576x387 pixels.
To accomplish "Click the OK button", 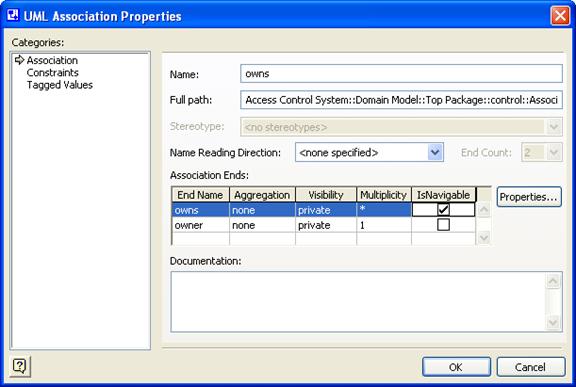I will pyautogui.click(x=456, y=367).
